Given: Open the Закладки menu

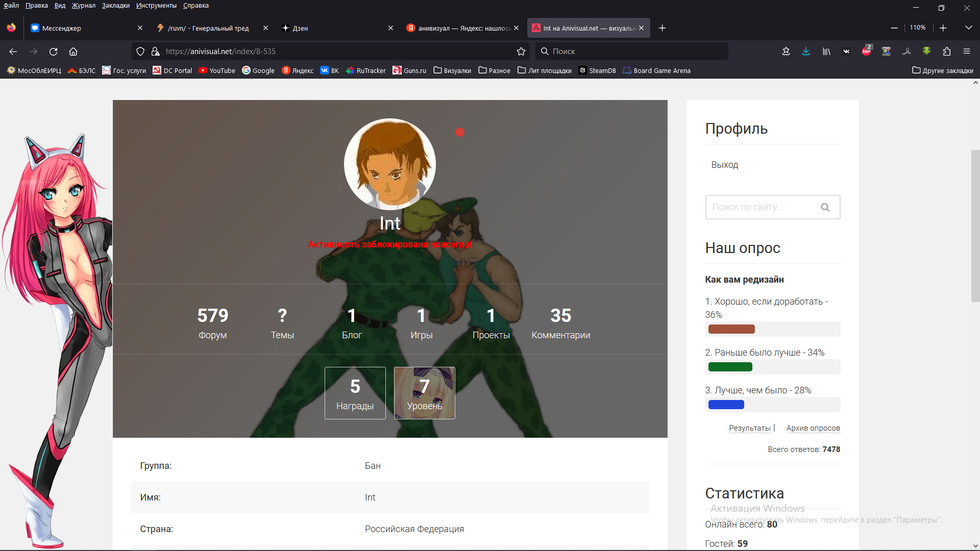Looking at the screenshot, I should 115,6.
